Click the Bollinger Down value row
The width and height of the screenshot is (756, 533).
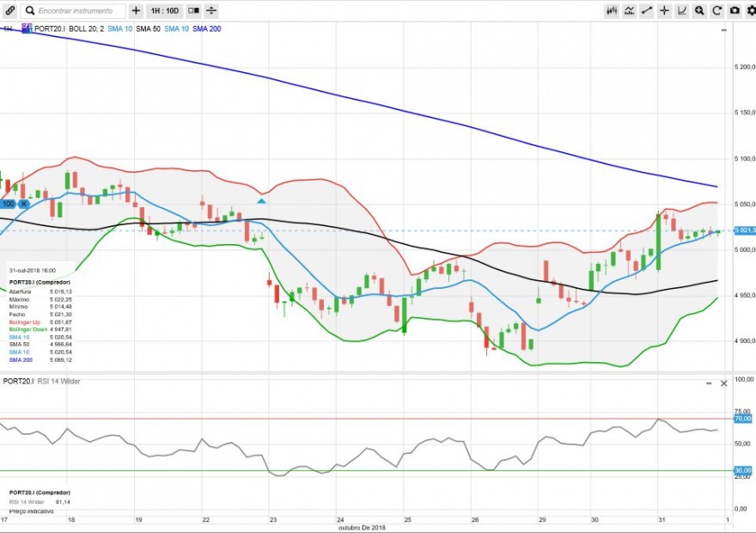pos(40,329)
